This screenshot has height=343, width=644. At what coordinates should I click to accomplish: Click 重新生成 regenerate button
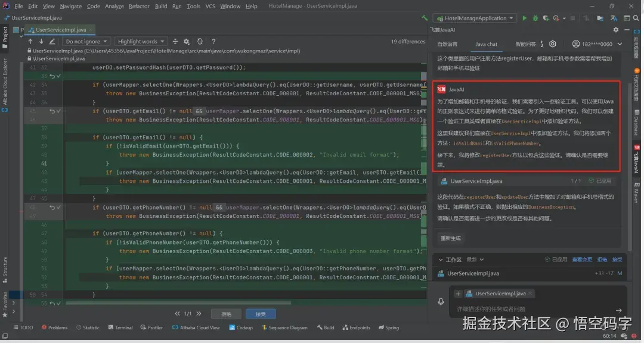451,238
